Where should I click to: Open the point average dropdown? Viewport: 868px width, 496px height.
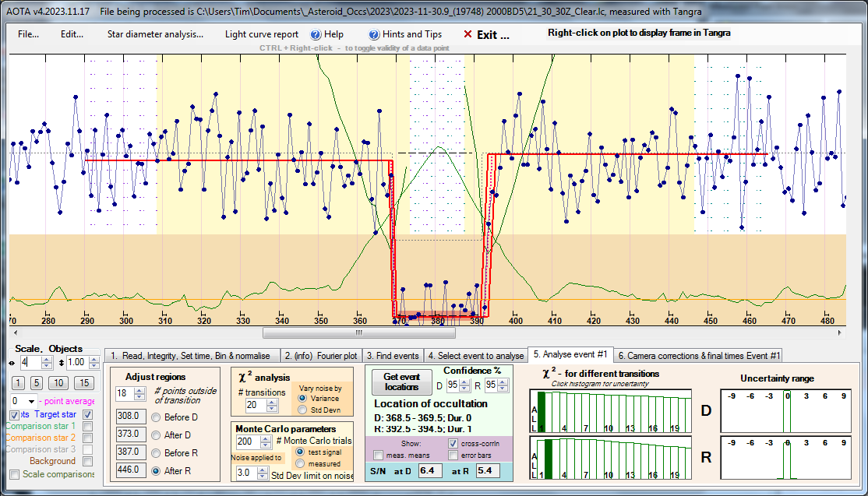tap(31, 400)
